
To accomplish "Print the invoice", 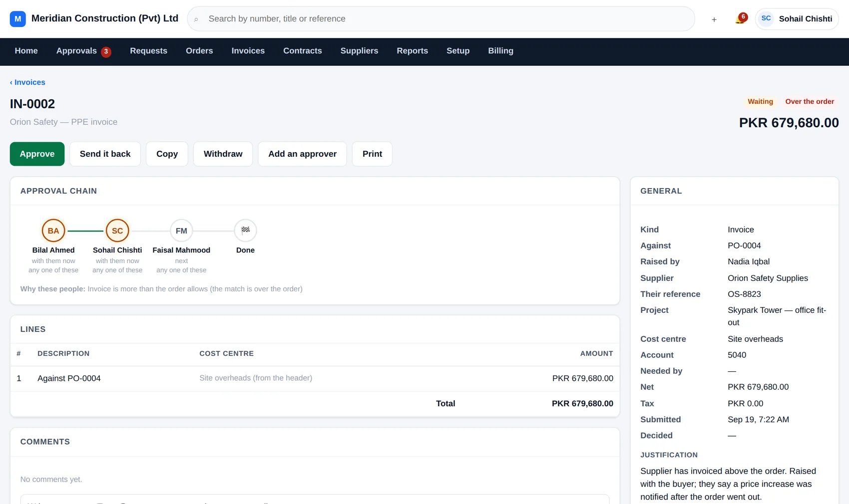I will pos(372,154).
